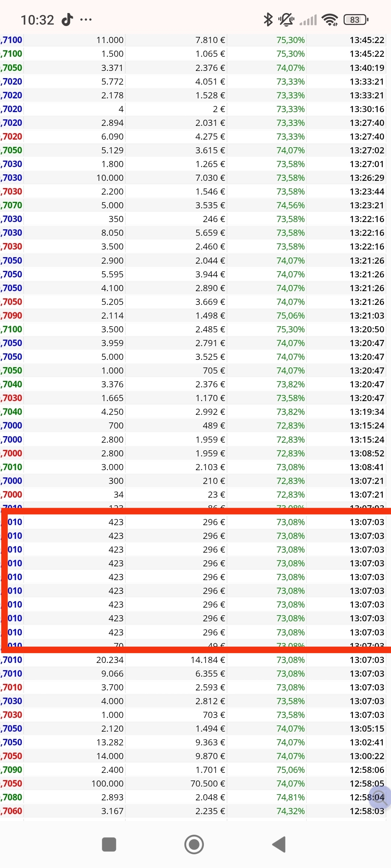Tap the green ,7070 price cell

click(12, 205)
